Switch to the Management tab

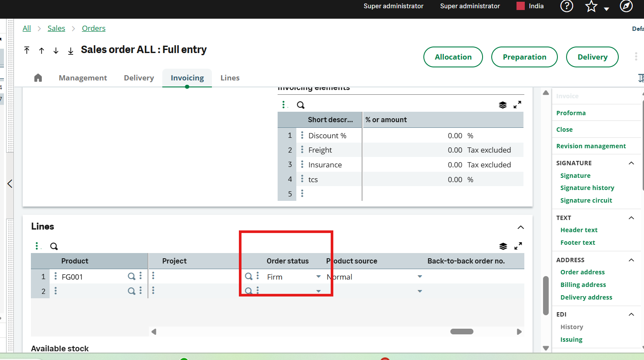83,78
